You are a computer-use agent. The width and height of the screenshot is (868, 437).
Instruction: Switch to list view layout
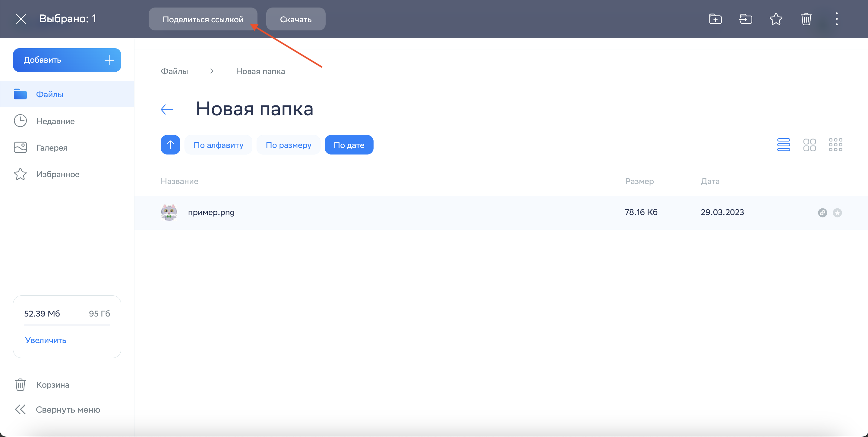783,145
